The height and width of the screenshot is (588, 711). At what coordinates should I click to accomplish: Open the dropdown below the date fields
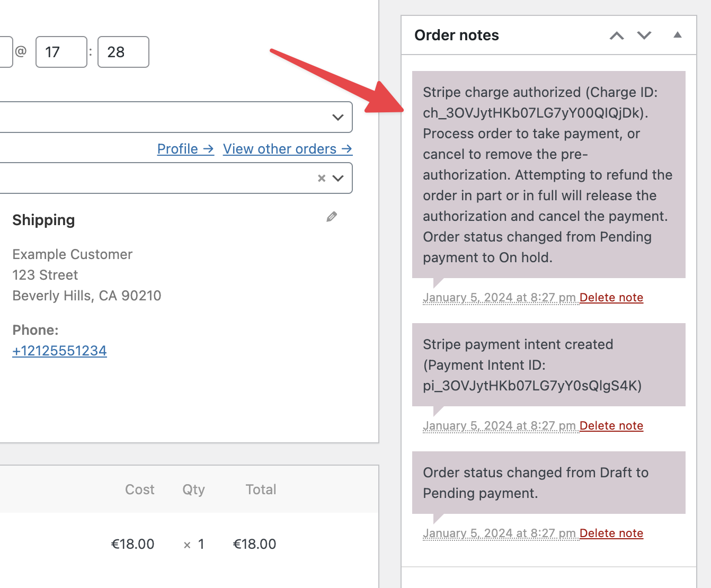coord(337,117)
